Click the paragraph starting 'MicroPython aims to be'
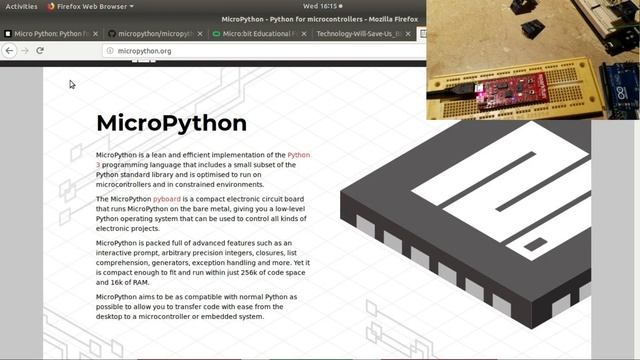The image size is (640, 360). [197, 307]
